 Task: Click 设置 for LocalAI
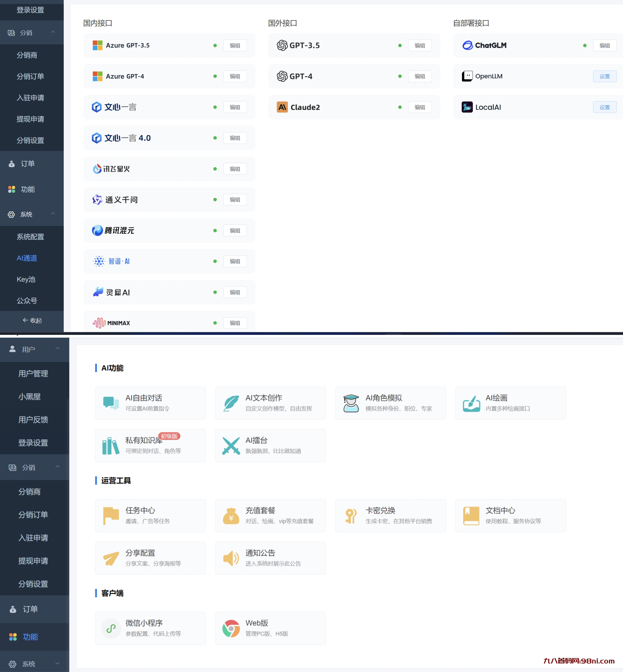(x=605, y=107)
